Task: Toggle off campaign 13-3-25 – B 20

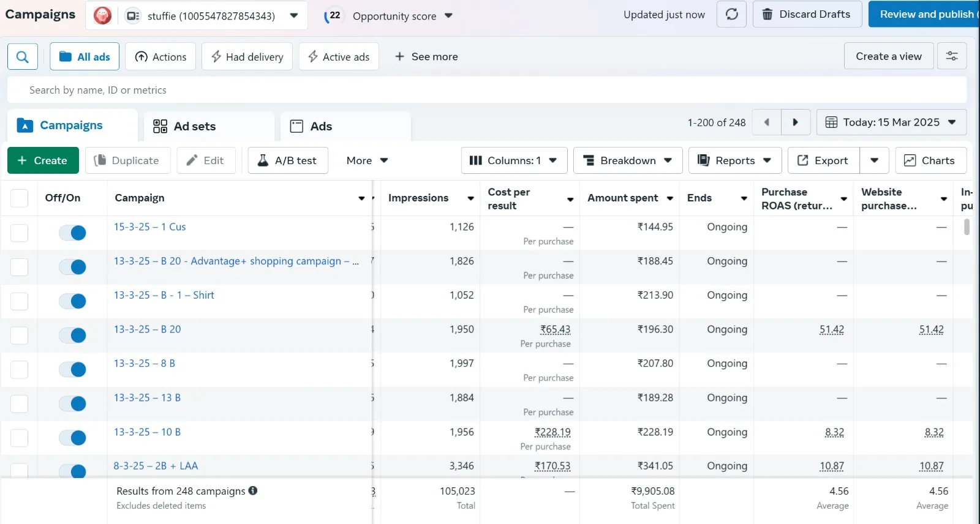Action: [72, 335]
